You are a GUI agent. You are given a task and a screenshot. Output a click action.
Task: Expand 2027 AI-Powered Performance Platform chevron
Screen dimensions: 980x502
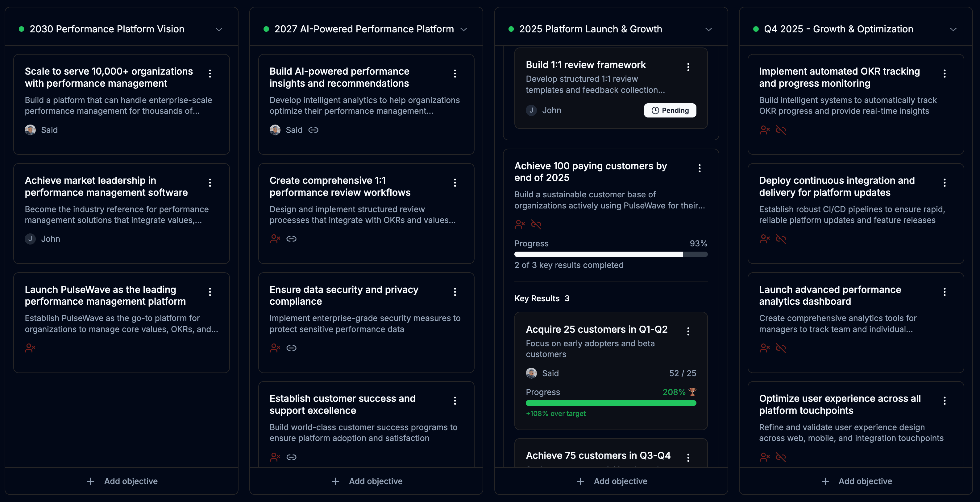(x=463, y=29)
